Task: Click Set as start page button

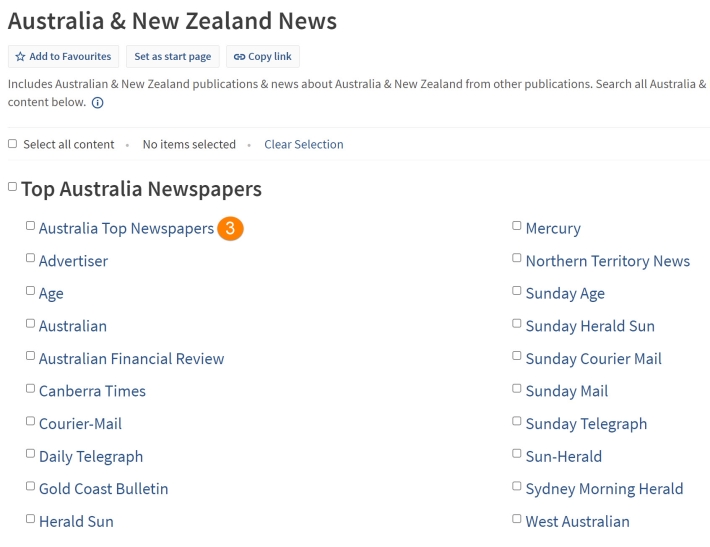Action: pyautogui.click(x=173, y=57)
